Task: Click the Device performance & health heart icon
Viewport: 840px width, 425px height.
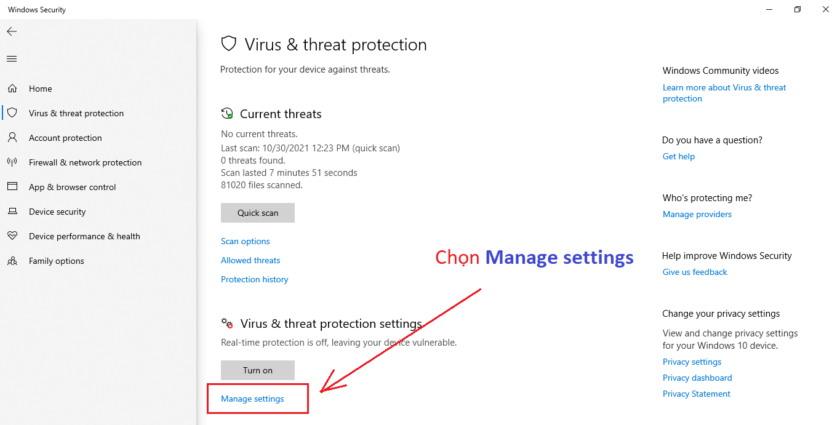Action: (13, 236)
